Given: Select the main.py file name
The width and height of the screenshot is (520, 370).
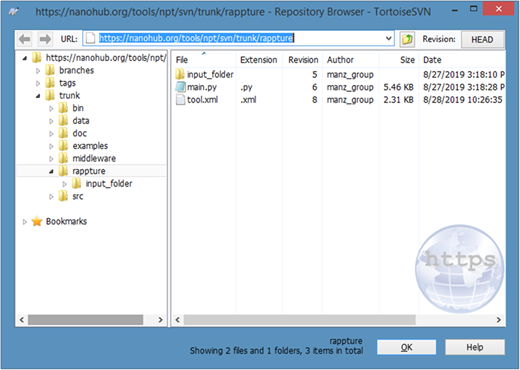Looking at the screenshot, I should 202,87.
